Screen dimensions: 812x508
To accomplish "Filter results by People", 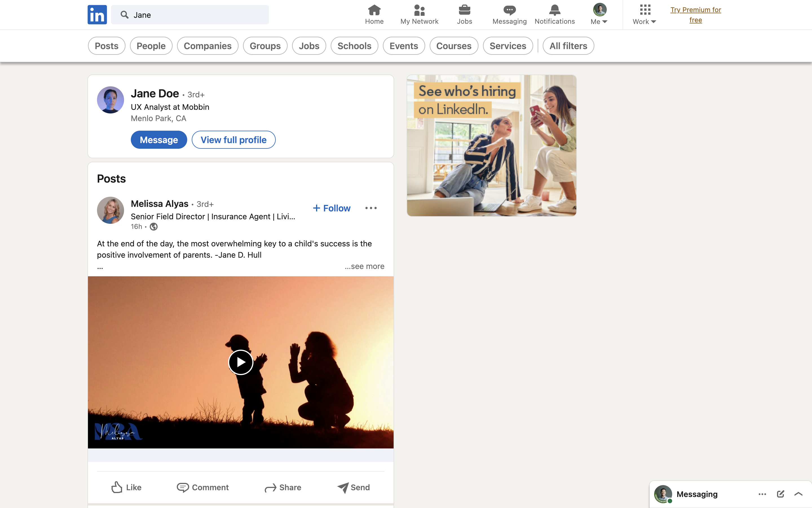I will tap(151, 46).
